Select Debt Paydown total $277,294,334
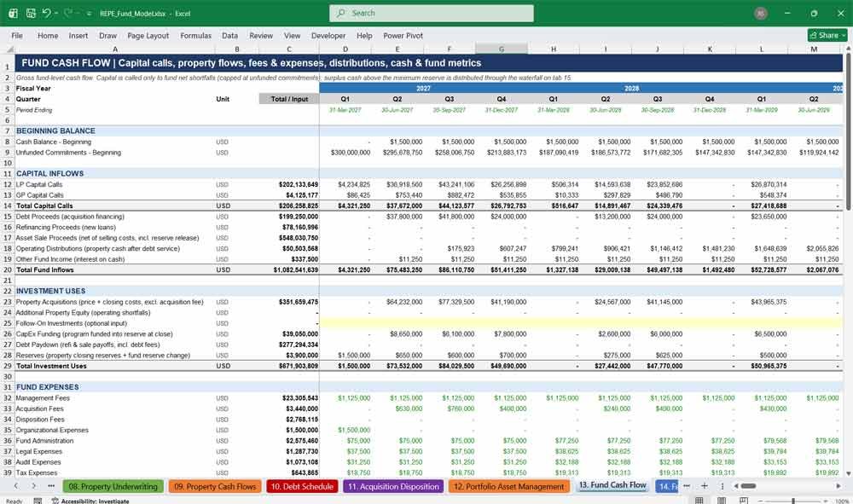 pos(289,345)
